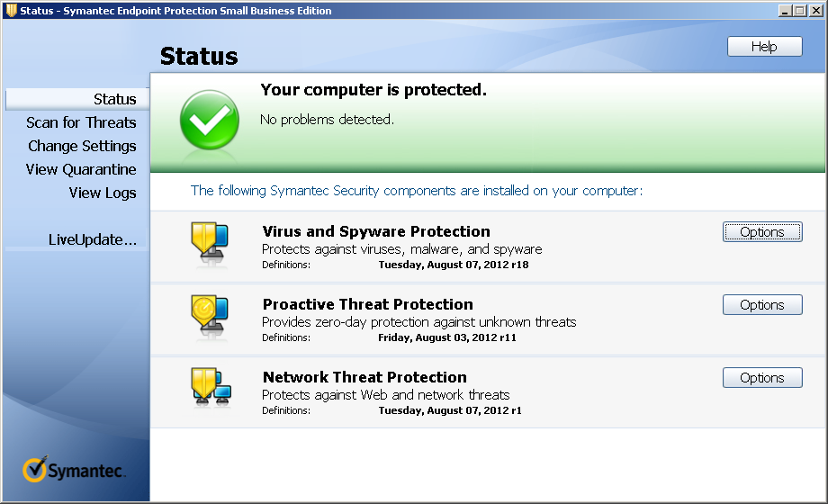The width and height of the screenshot is (828, 504).
Task: Click the Virus and Spyware Protection heading
Action: point(376,231)
